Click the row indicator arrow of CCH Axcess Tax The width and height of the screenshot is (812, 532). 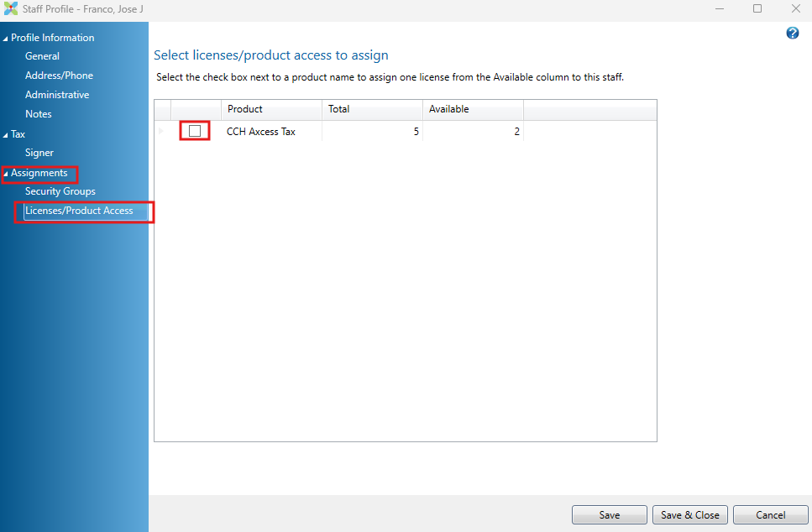coord(161,131)
